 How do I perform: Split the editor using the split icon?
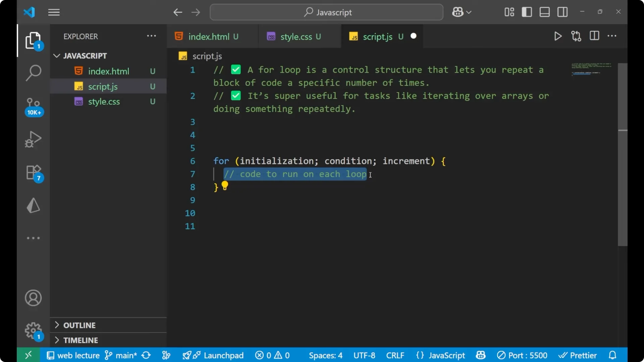[x=594, y=36]
